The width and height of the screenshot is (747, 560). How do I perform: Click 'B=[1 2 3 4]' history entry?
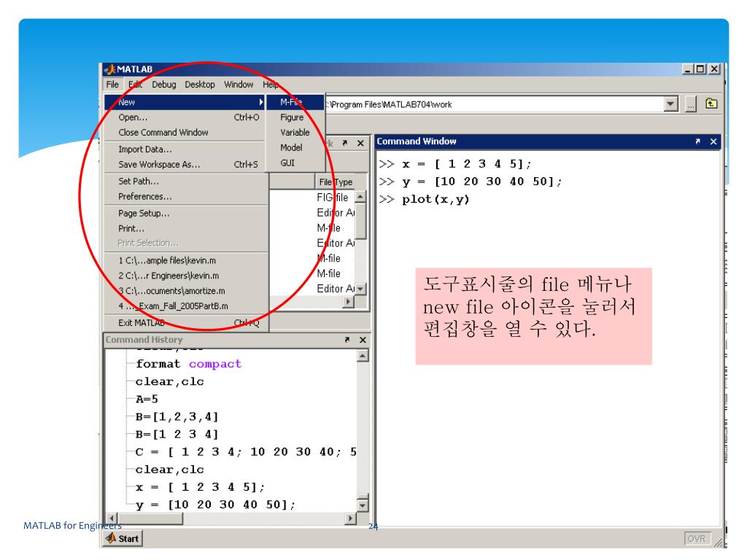[x=177, y=435]
